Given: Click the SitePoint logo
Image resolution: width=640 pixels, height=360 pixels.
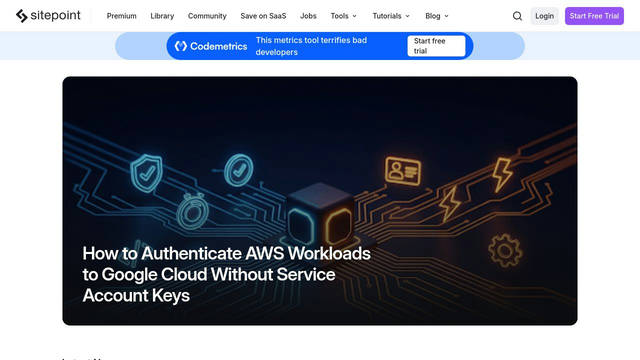Looking at the screenshot, I should [48, 16].
